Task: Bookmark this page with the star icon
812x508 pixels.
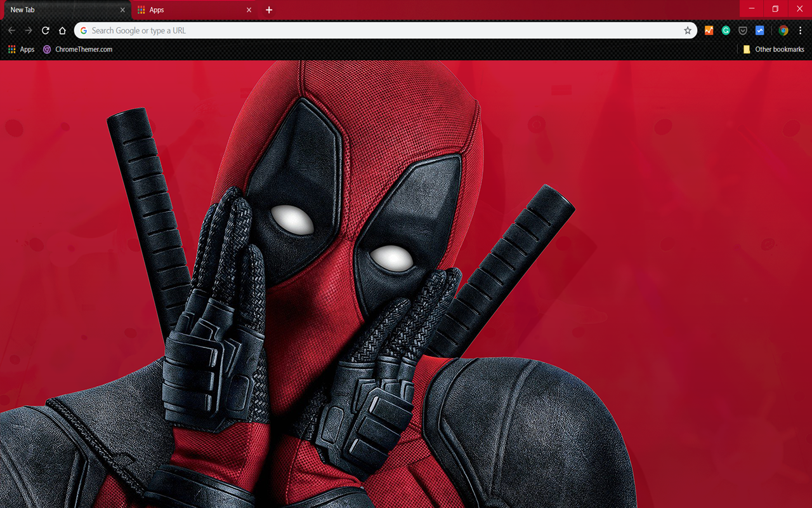Action: [688, 30]
